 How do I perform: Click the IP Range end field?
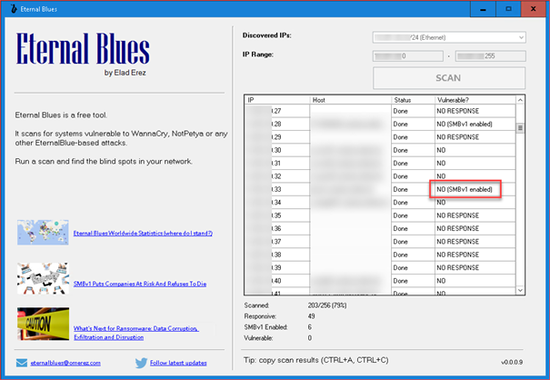coord(490,56)
